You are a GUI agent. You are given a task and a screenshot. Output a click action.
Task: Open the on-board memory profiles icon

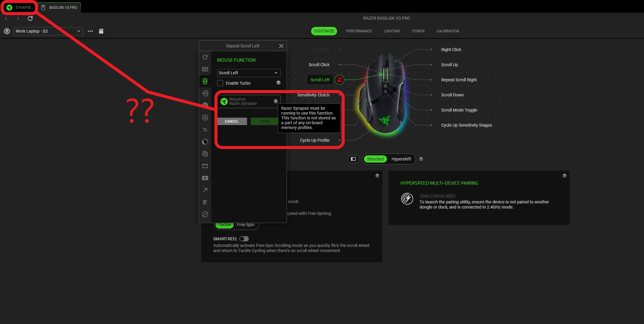[x=101, y=31]
